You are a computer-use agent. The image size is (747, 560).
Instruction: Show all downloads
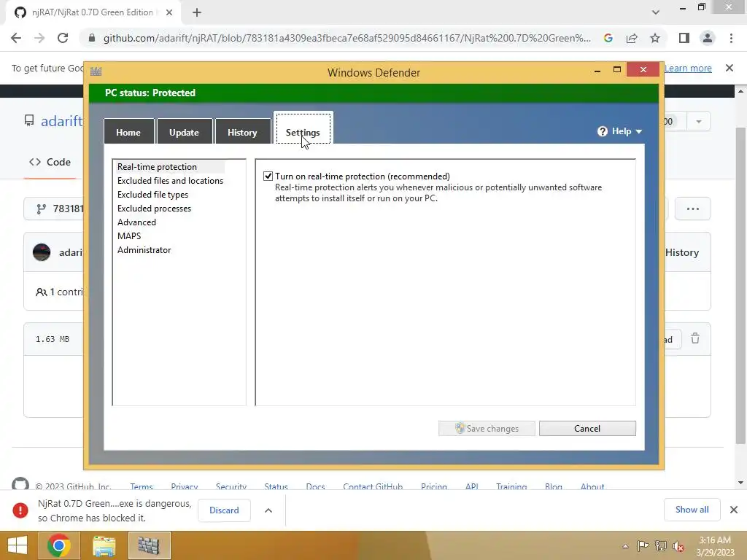tap(692, 510)
